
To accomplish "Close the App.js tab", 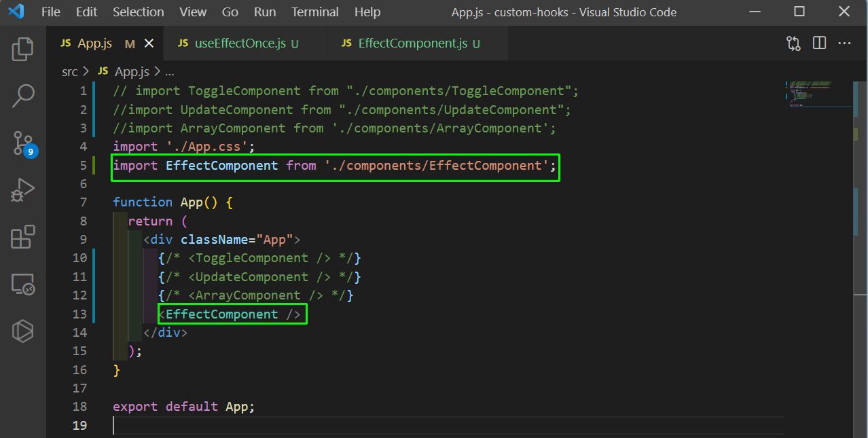I will [x=149, y=43].
